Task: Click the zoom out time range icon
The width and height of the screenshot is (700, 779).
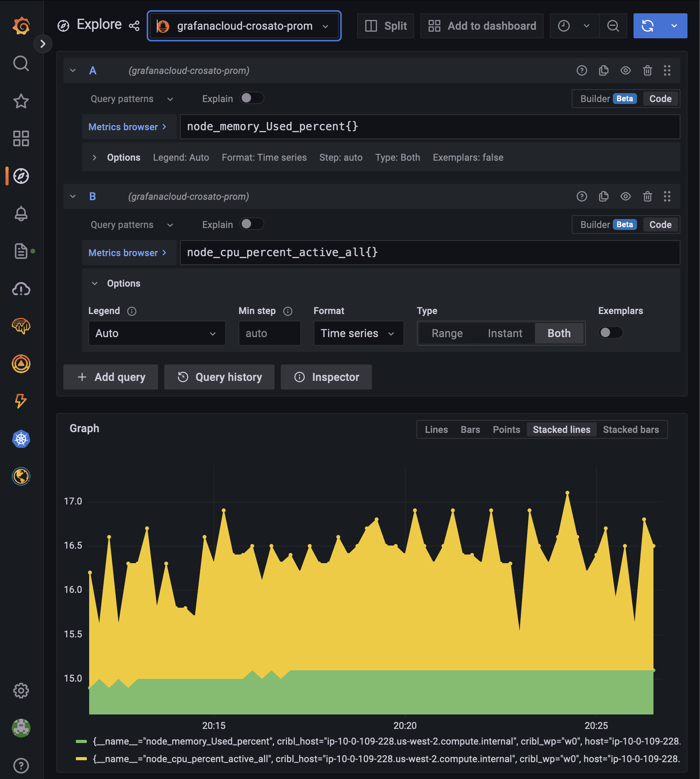Action: (613, 26)
